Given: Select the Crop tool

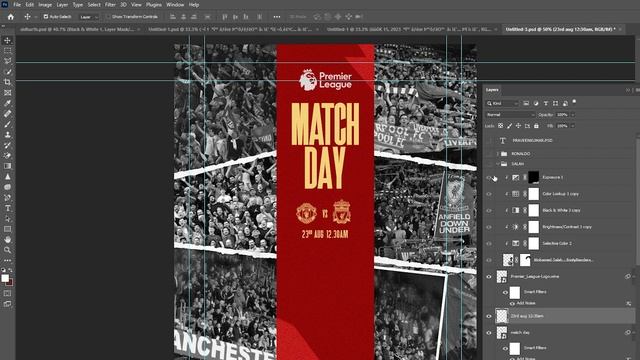Looking at the screenshot, I should coord(7,82).
